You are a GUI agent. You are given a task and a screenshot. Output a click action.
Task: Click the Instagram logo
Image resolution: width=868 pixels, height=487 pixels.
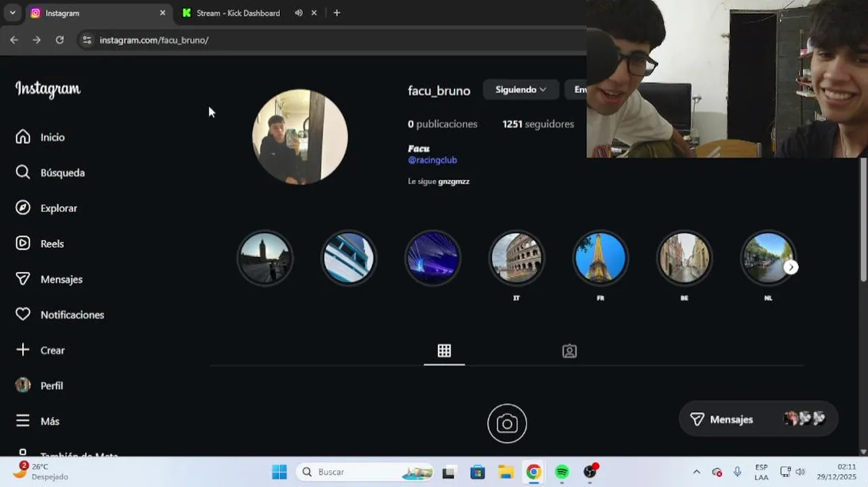tap(48, 89)
